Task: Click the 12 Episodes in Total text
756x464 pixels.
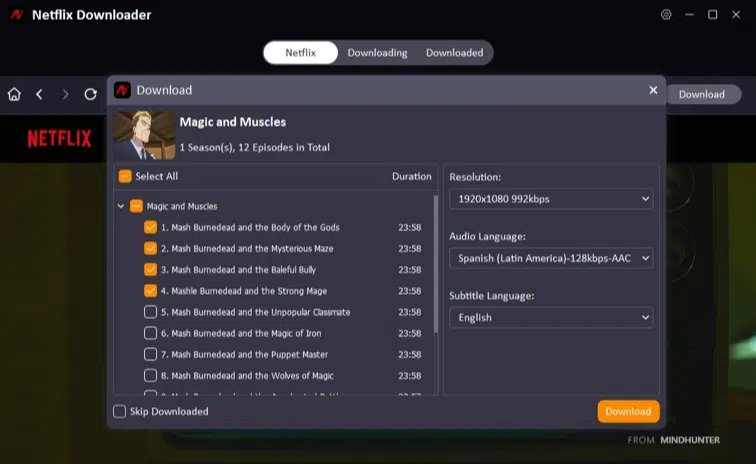Action: pos(284,148)
